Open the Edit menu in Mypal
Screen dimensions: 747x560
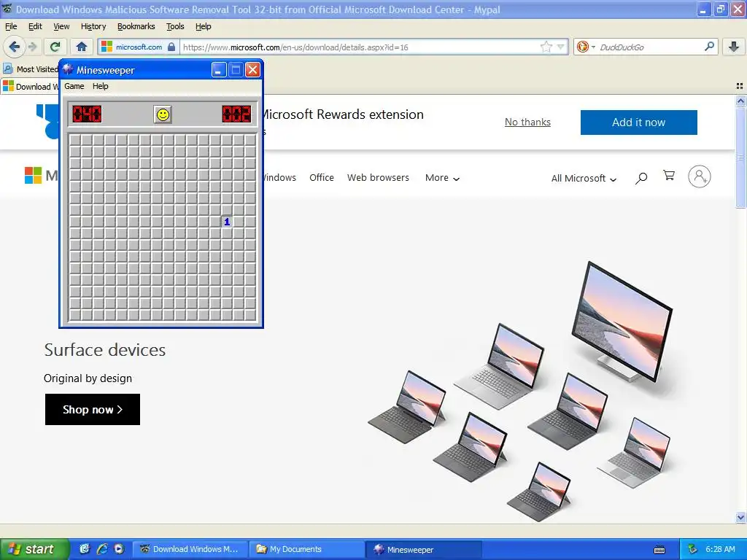click(x=35, y=26)
